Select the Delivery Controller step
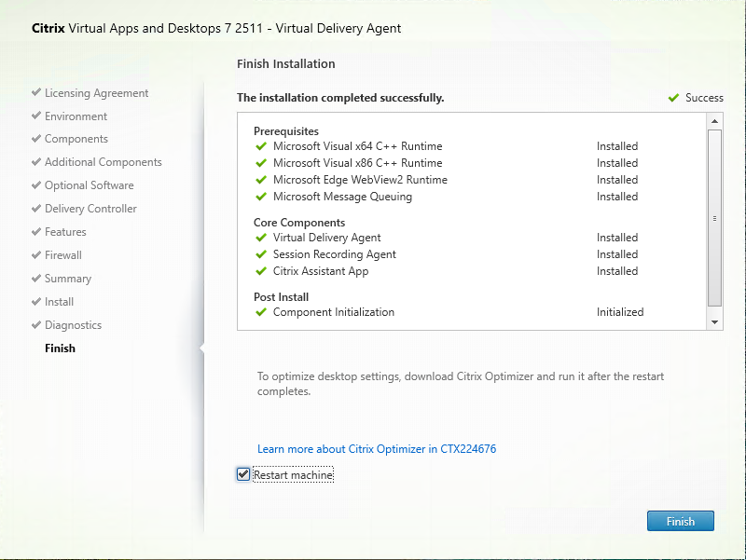Screen dimensions: 746x560 90,209
